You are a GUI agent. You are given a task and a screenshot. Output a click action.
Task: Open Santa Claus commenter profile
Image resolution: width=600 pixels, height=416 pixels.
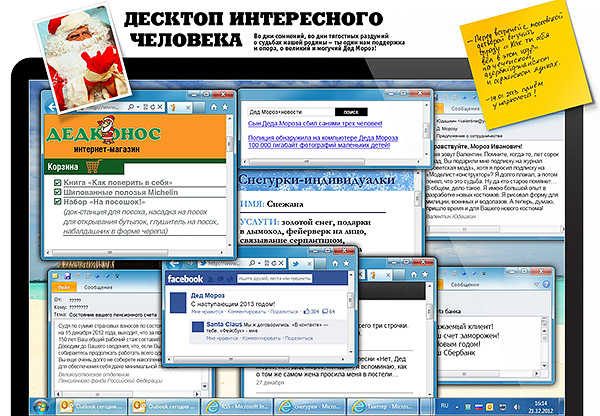point(224,324)
